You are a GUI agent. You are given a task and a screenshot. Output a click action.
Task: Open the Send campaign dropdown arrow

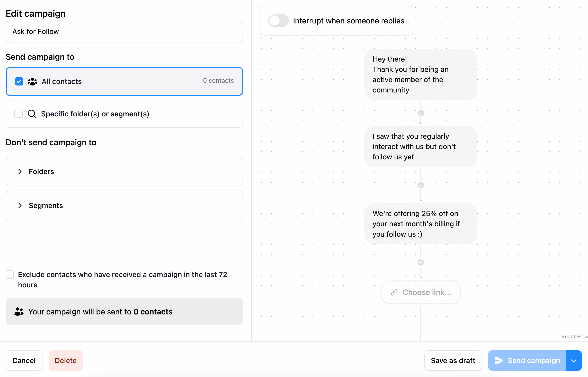pyautogui.click(x=574, y=361)
